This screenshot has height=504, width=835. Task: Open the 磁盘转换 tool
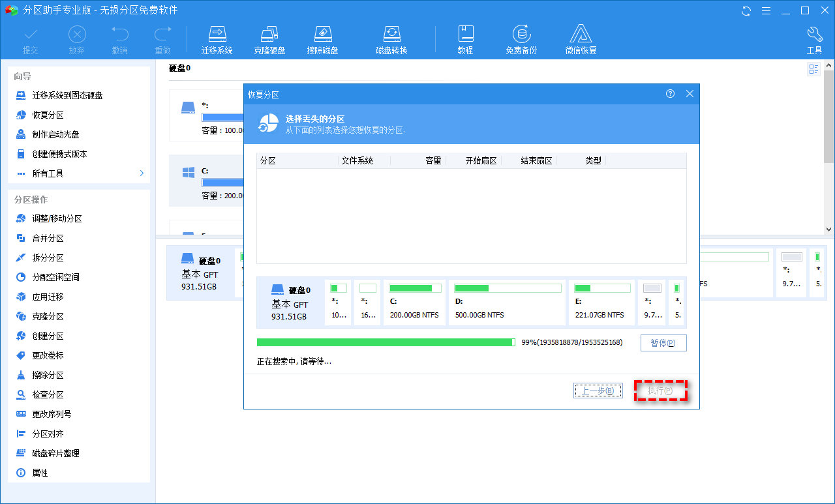point(392,38)
